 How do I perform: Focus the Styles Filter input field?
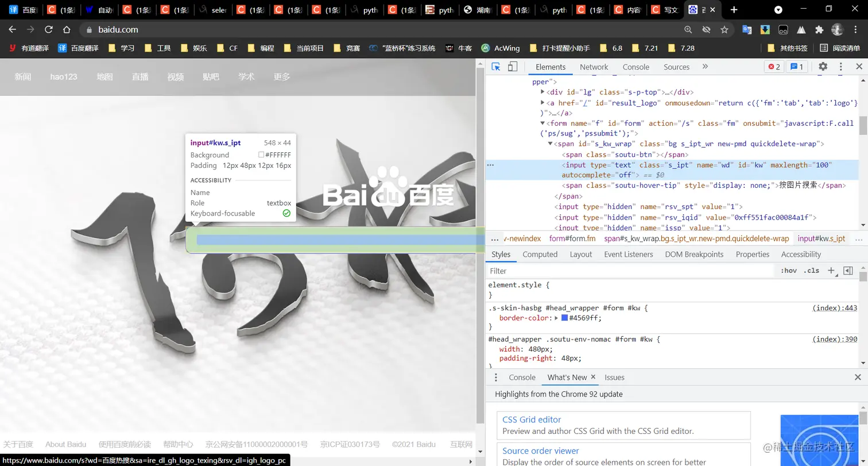(630, 271)
